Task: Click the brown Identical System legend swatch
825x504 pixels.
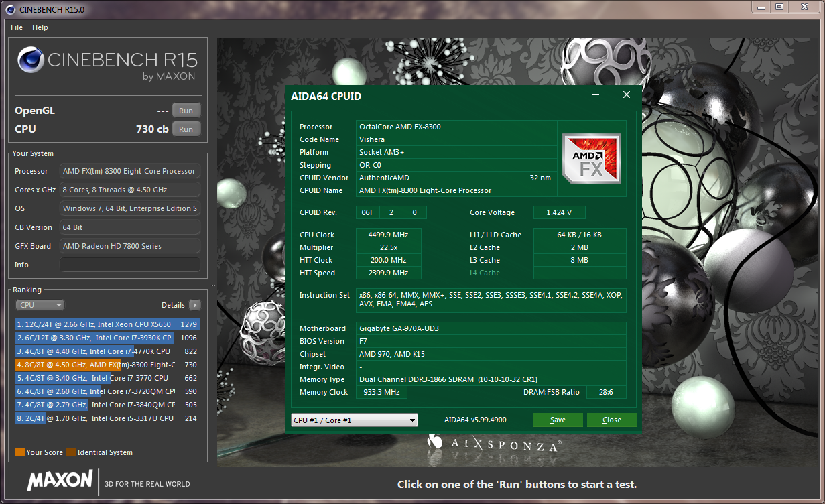Action: pos(70,452)
